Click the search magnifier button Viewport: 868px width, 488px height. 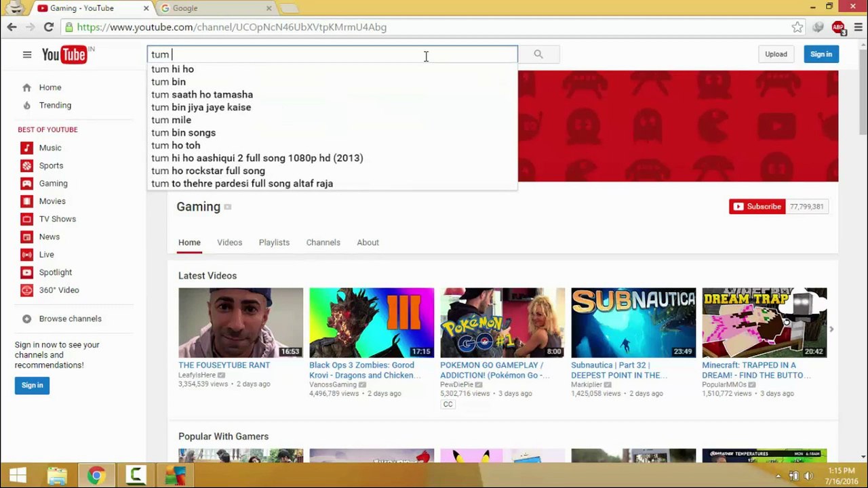pos(538,54)
